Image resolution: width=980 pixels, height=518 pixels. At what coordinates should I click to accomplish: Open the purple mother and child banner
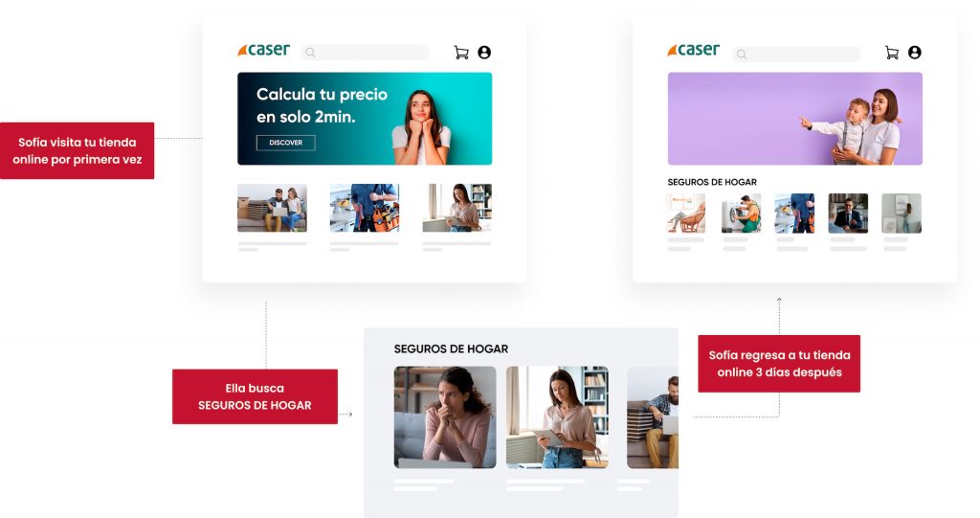pos(795,119)
